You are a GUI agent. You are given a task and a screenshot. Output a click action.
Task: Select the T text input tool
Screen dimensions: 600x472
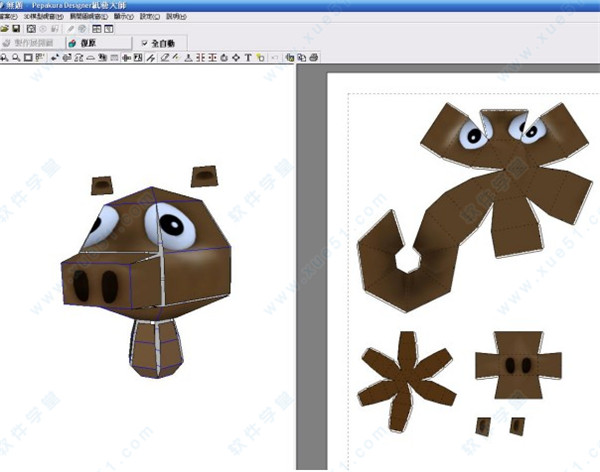[x=247, y=58]
